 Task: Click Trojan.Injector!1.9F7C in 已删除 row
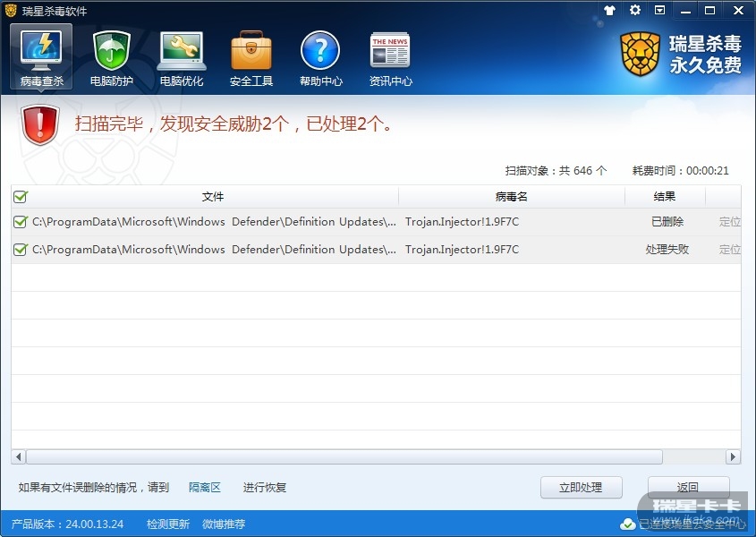coord(462,221)
